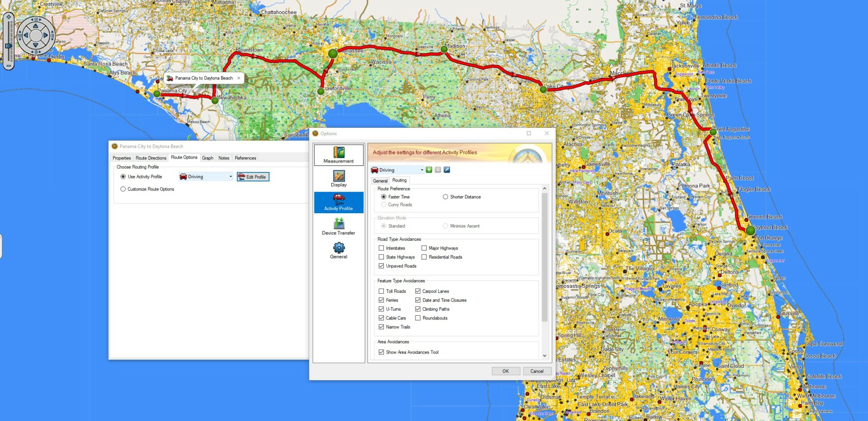Screen dimensions: 868x421
Task: Open the Route Directions tab
Action: (151, 158)
